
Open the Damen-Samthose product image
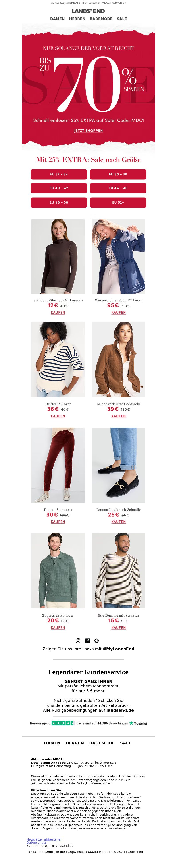coord(58,465)
